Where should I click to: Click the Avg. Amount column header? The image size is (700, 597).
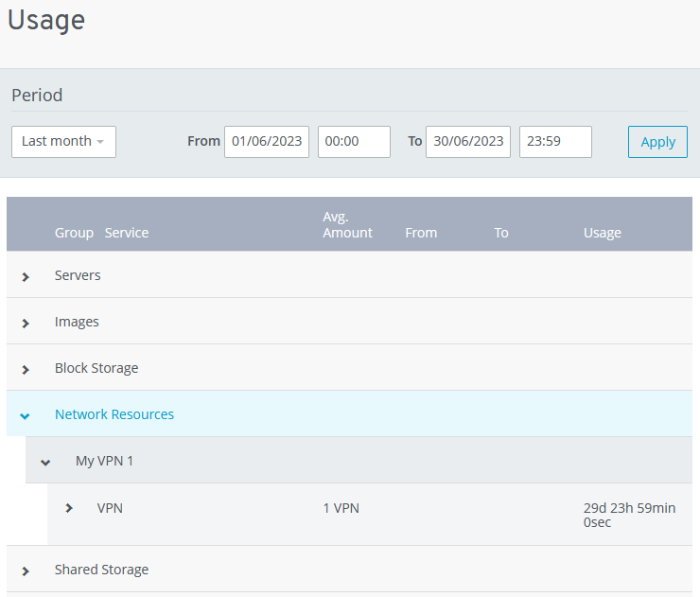click(347, 225)
